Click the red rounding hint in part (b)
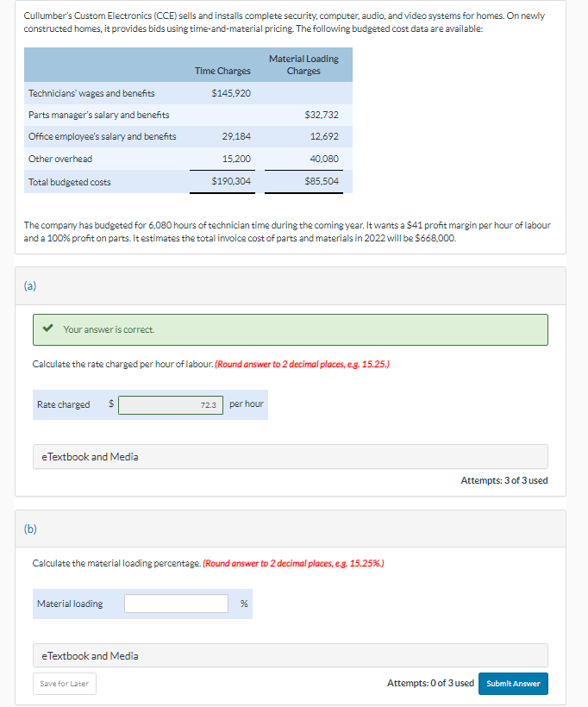Viewport: 588px width, 707px height. [293, 564]
